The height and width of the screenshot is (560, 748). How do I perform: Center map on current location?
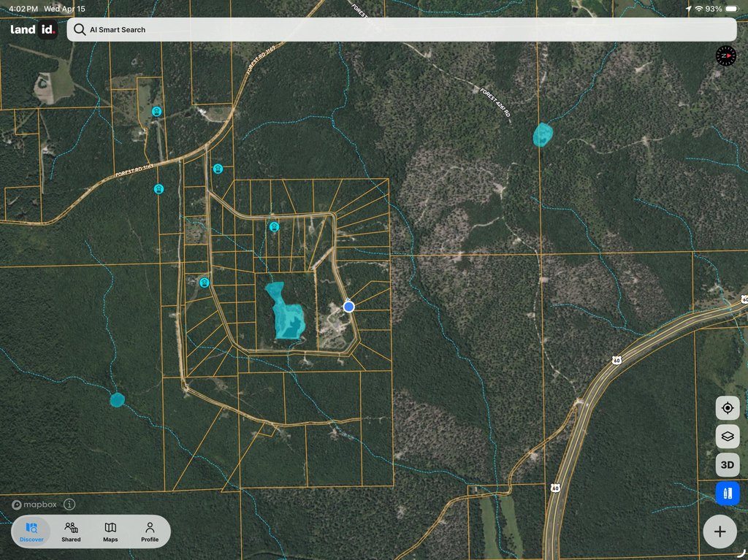(x=728, y=408)
